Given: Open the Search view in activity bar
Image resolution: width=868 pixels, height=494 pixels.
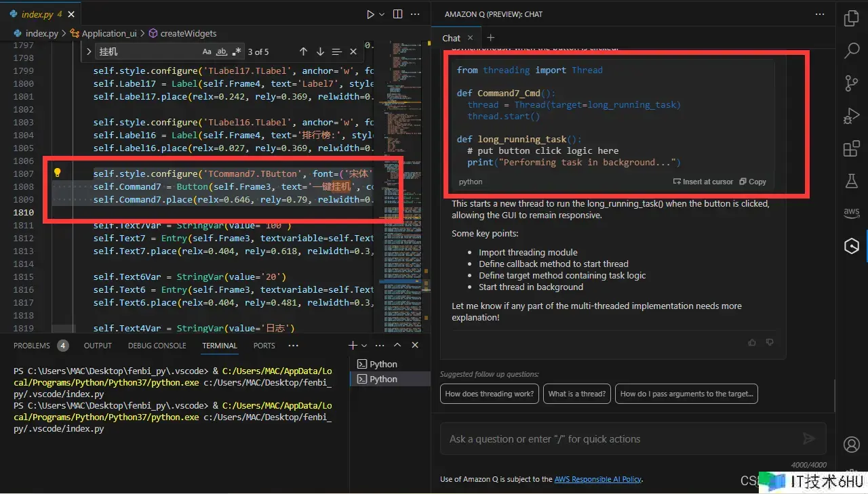Looking at the screenshot, I should (852, 50).
